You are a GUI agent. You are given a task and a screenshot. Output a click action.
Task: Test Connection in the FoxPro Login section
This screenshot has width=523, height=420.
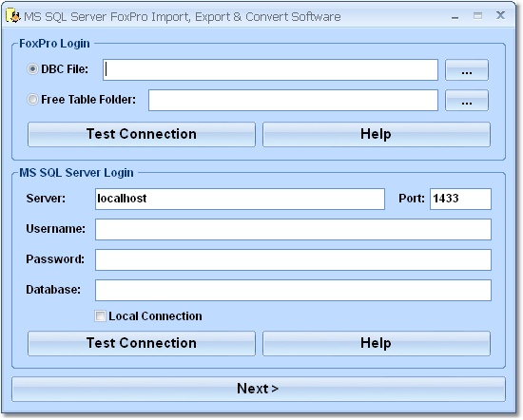(x=142, y=134)
